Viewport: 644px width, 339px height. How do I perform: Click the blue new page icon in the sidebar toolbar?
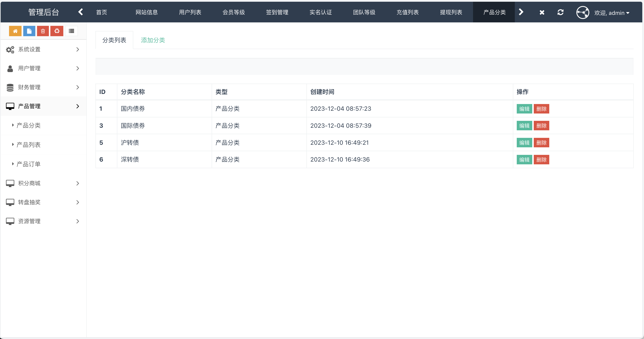pos(29,31)
